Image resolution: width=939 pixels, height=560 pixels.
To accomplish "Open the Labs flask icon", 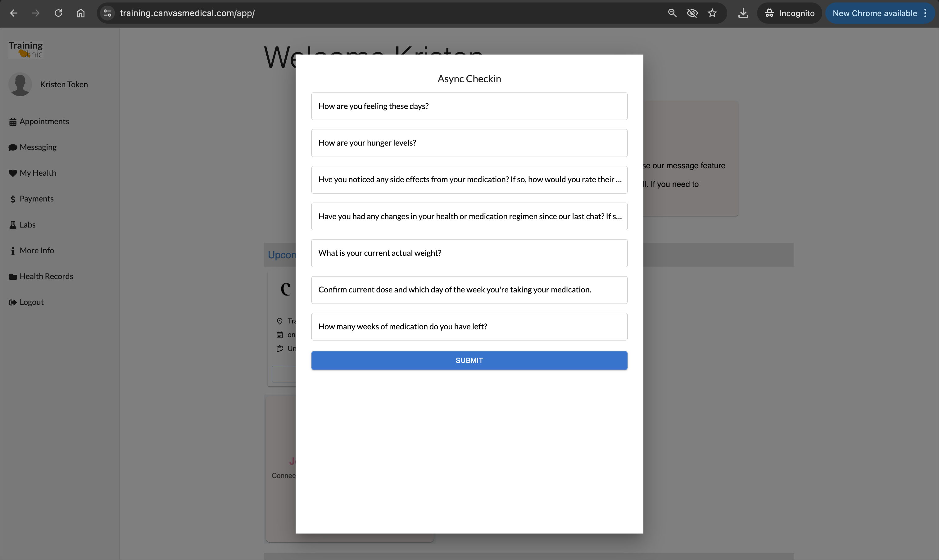I will 13,224.
